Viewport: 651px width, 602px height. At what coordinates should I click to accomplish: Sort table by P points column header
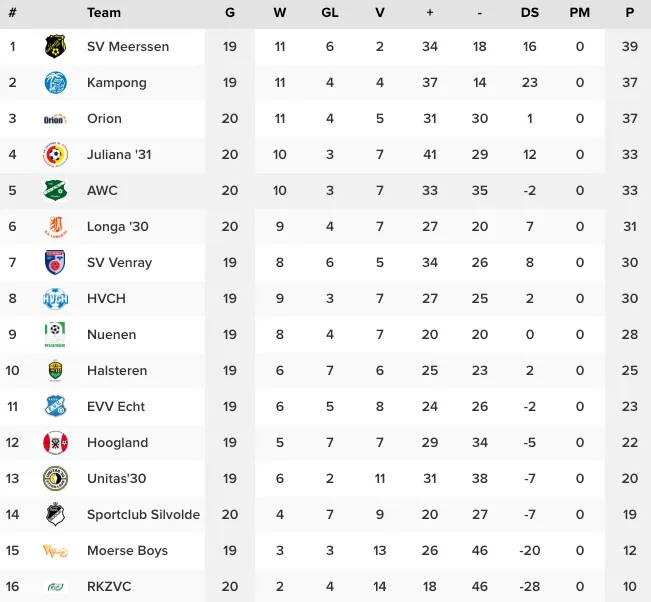(629, 12)
